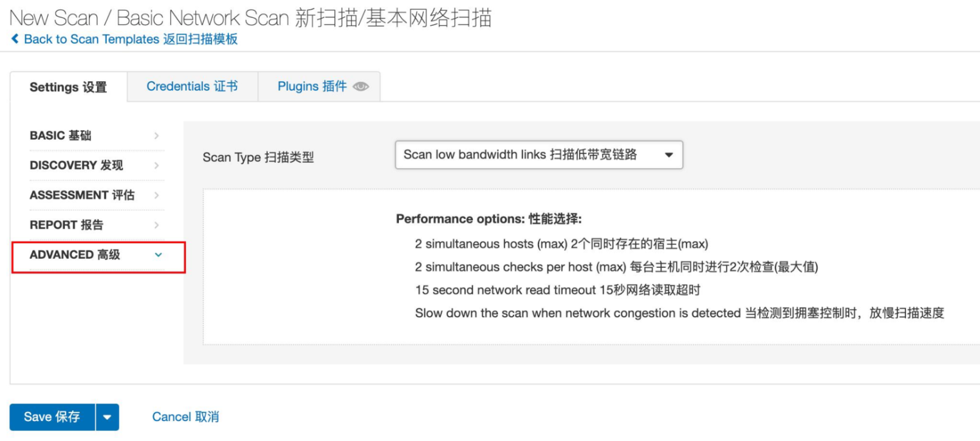The height and width of the screenshot is (441, 980).
Task: Open DISCOVERY 发现 settings section
Action: click(76, 165)
